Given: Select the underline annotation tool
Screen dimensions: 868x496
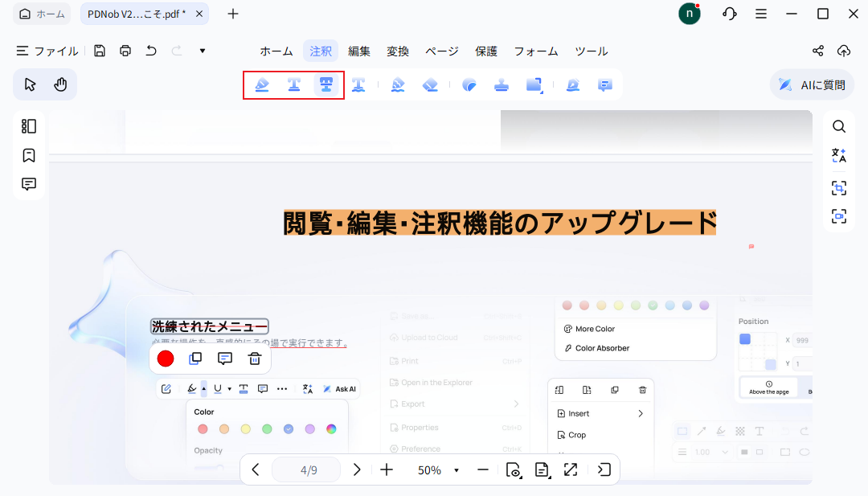Looking at the screenshot, I should [x=293, y=84].
